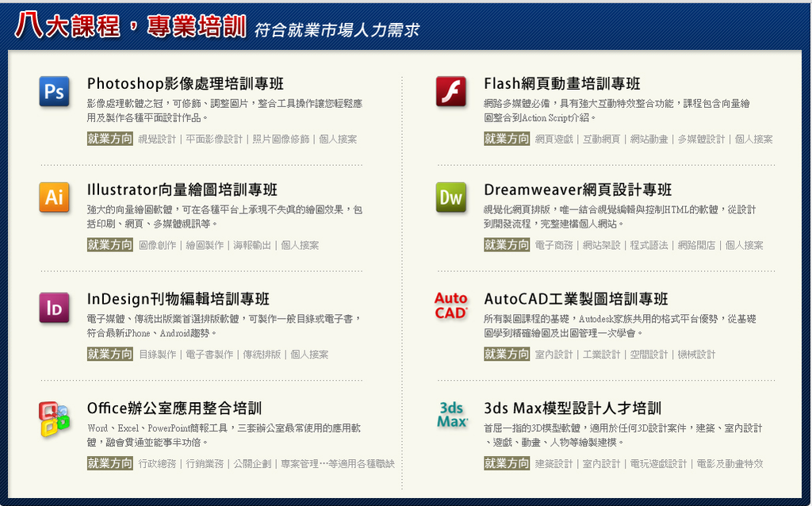812x506 pixels.
Task: Select 多媒體設計 career text
Action: pos(702,140)
